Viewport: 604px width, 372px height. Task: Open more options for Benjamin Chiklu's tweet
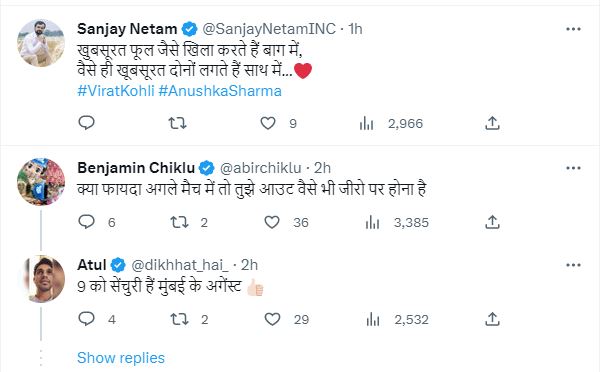click(x=574, y=168)
